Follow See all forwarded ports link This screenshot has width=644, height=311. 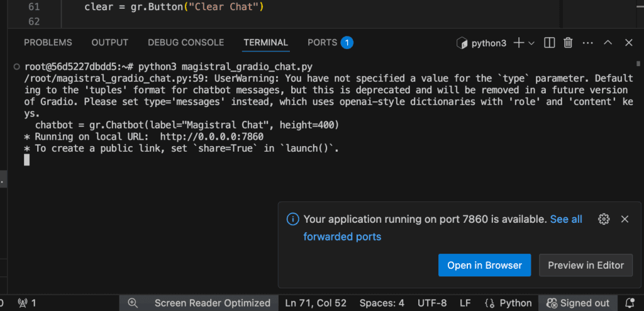443,228
